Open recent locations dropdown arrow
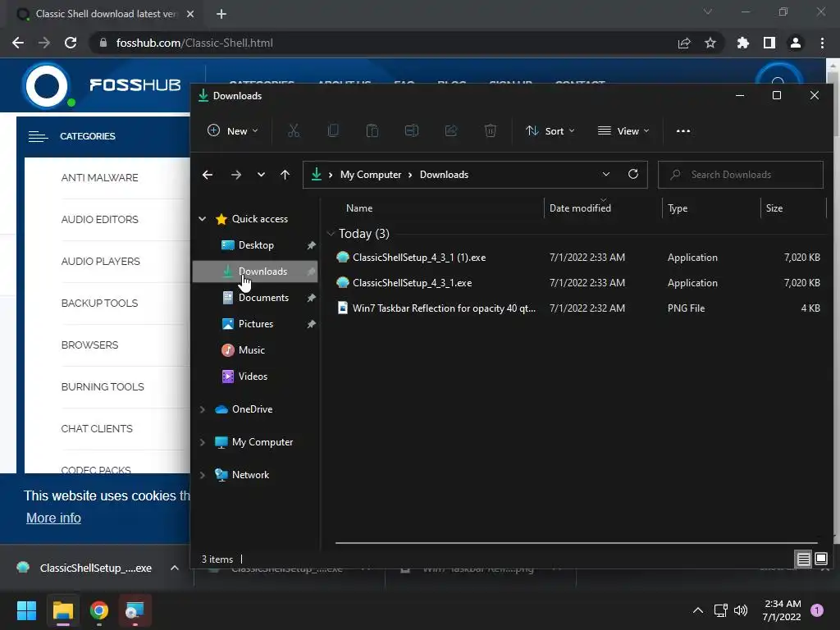 [261, 175]
